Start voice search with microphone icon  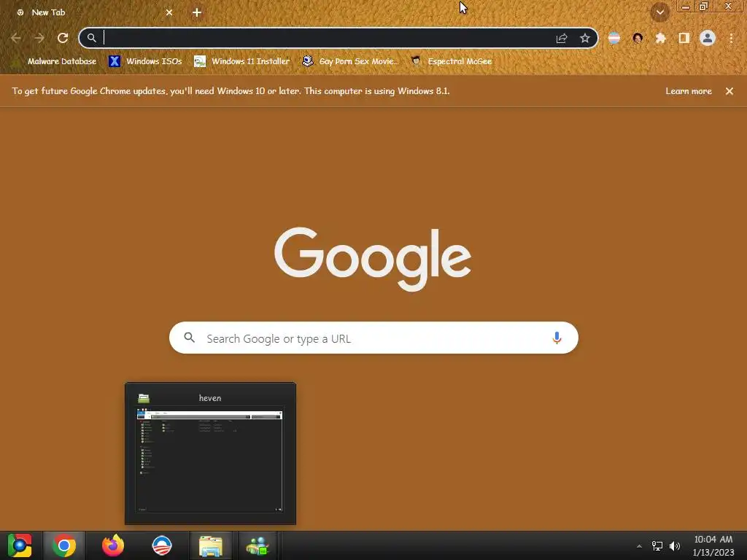(557, 338)
